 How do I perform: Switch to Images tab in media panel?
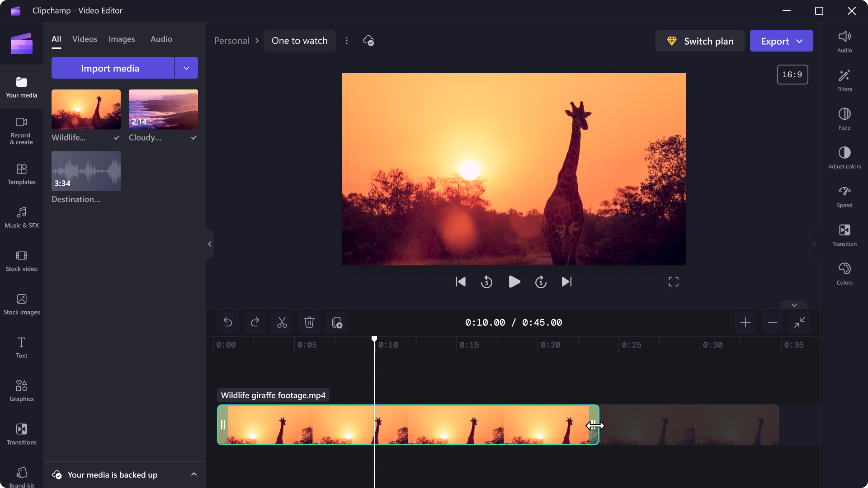tap(121, 39)
